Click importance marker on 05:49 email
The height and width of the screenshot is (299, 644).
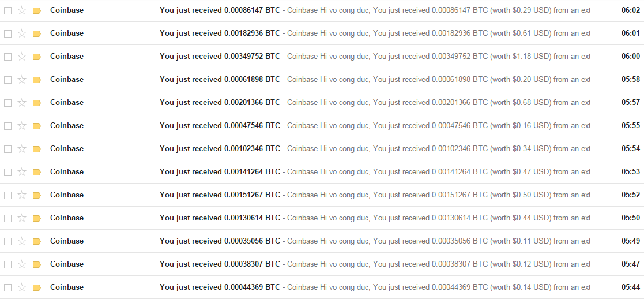pyautogui.click(x=37, y=241)
